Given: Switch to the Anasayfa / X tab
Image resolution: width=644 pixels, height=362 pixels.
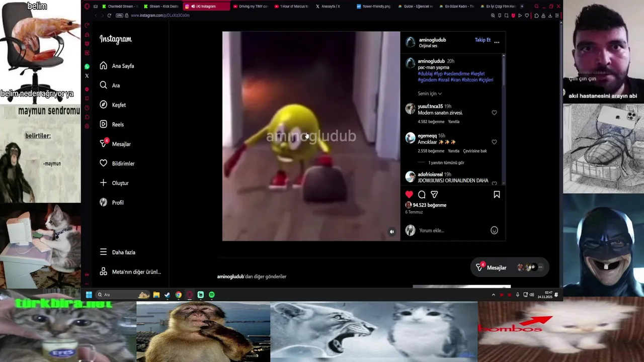Looking at the screenshot, I should (330, 7).
